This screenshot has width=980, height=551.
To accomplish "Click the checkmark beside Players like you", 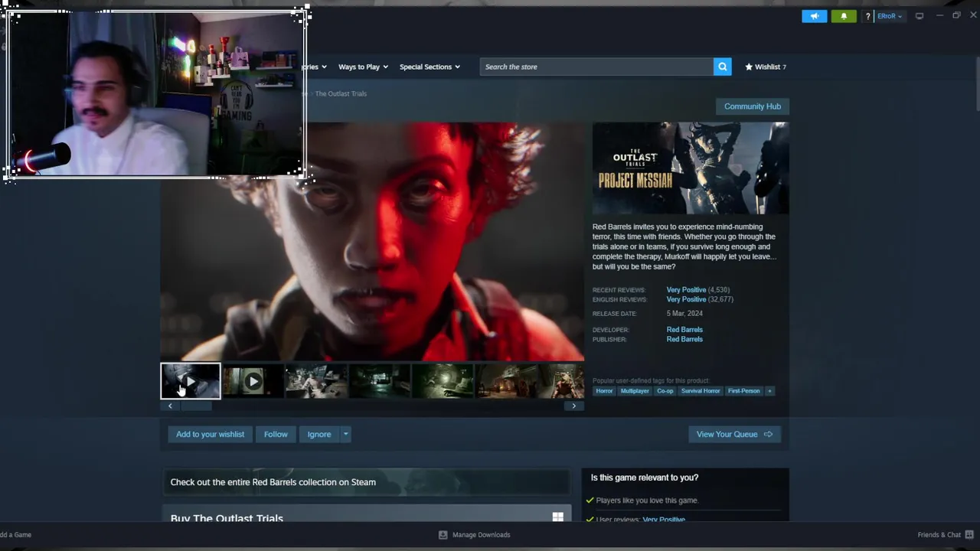I will (x=590, y=500).
